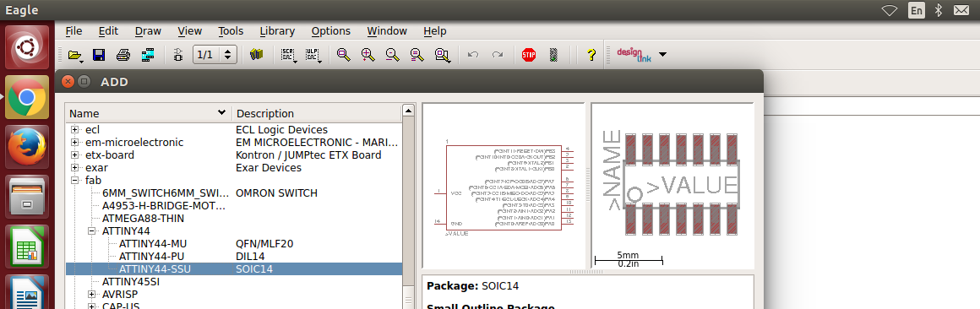980x309 pixels.
Task: Click the Description column header
Action: pos(317,114)
